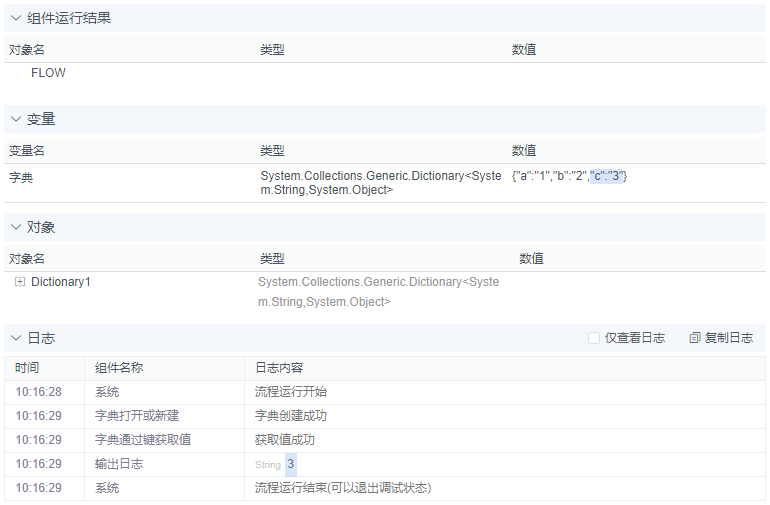Select the Dictionary1 object name
The height and width of the screenshot is (505, 770).
click(x=61, y=281)
